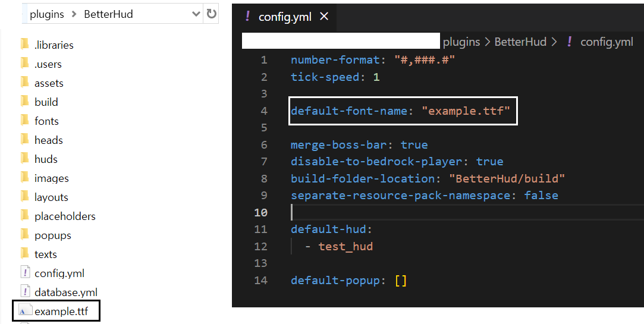Click the config.yml file icon in Explorer
This screenshot has width=644, height=324.
click(x=25, y=273)
